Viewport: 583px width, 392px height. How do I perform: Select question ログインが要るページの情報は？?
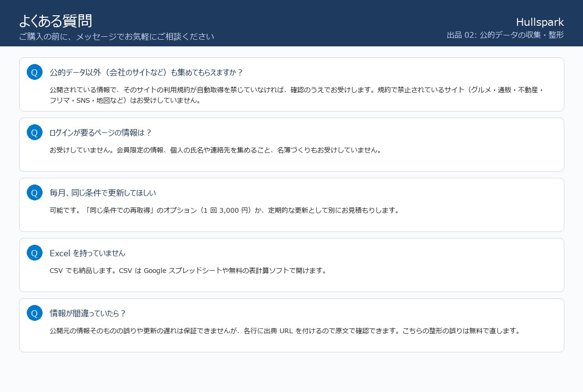101,132
